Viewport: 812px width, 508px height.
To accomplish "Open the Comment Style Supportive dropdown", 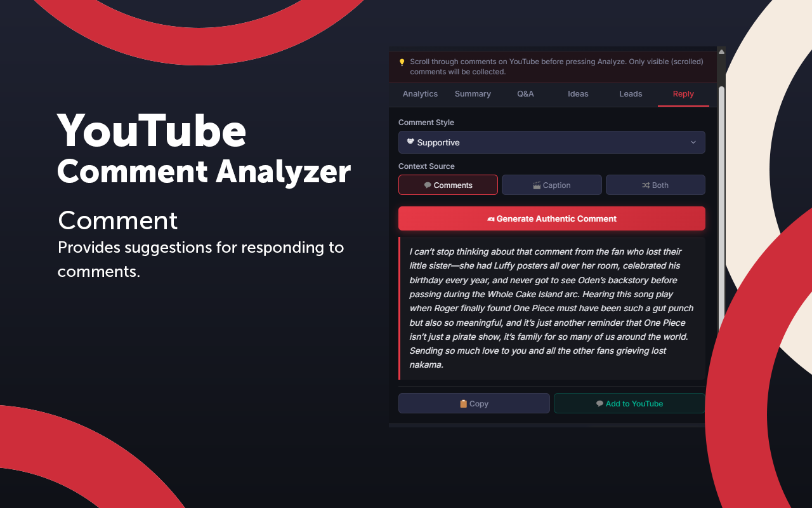I will tap(551, 142).
